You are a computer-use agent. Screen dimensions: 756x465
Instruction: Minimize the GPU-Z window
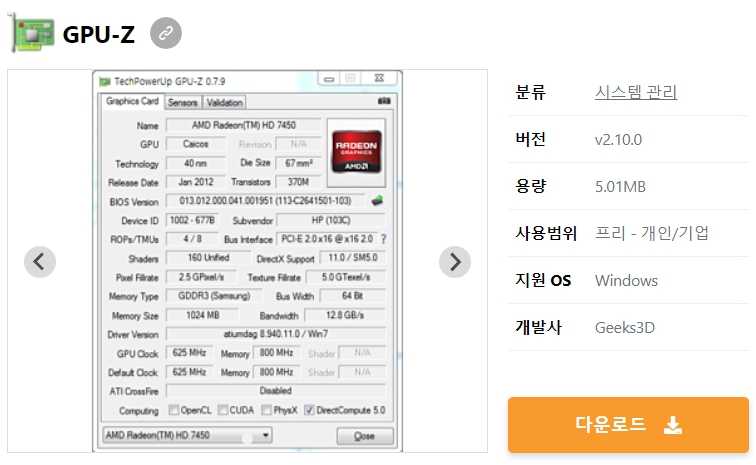329,78
